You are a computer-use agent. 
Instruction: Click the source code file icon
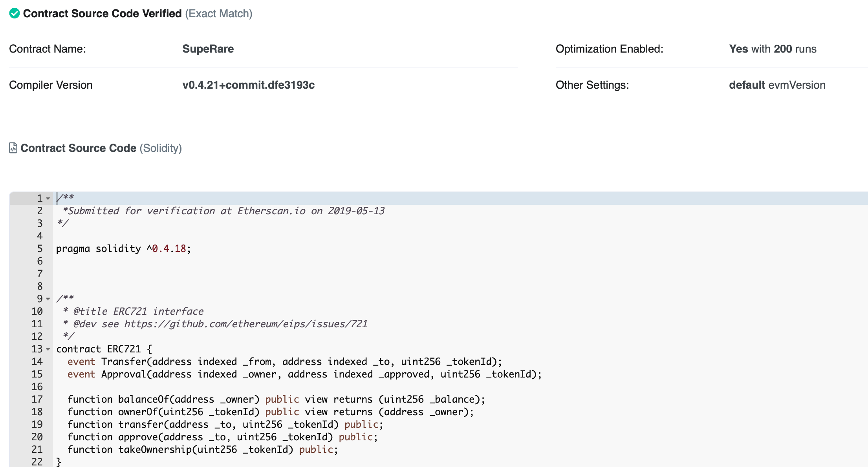[13, 148]
